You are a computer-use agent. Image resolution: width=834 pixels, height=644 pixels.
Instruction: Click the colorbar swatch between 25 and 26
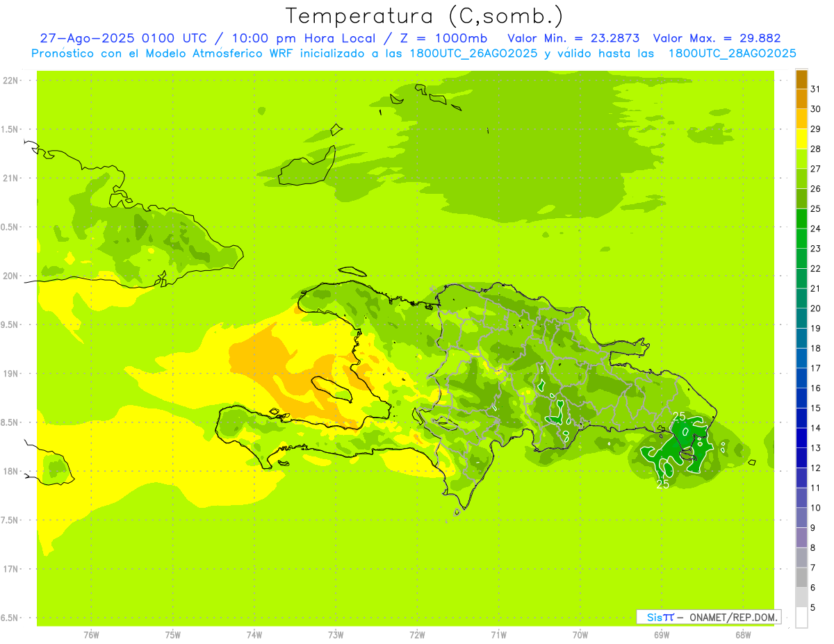[x=801, y=199]
